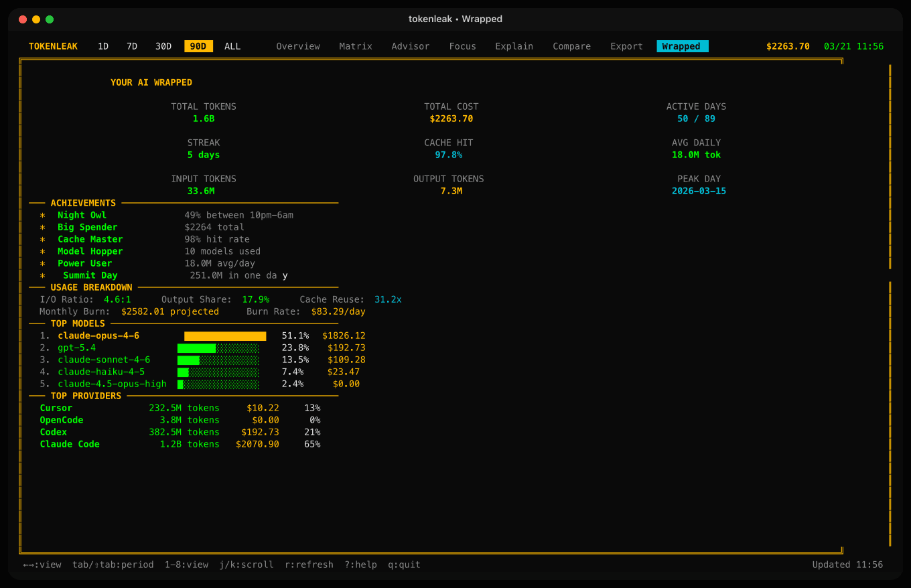Click the YOUR AI WRAPPED heading
The width and height of the screenshot is (911, 588).
point(151,82)
